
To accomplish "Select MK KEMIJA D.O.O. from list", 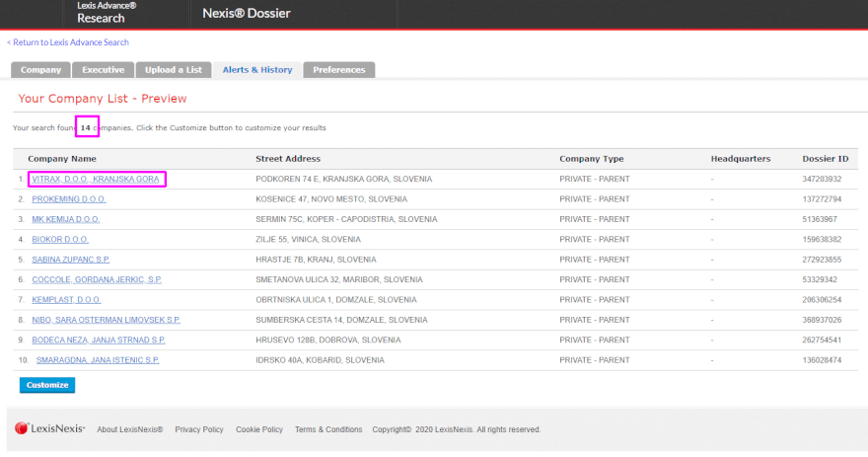I will coord(65,219).
